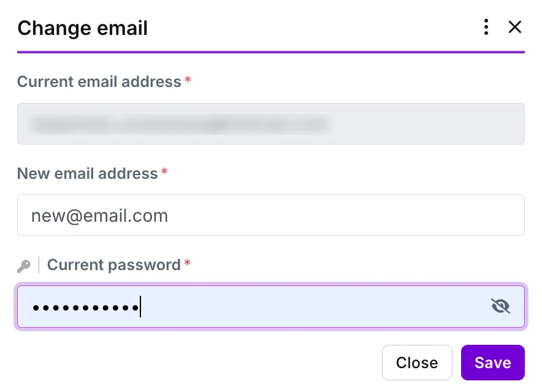This screenshot has width=542, height=392.
Task: Click the "Current email address" label
Action: pyautogui.click(x=99, y=82)
